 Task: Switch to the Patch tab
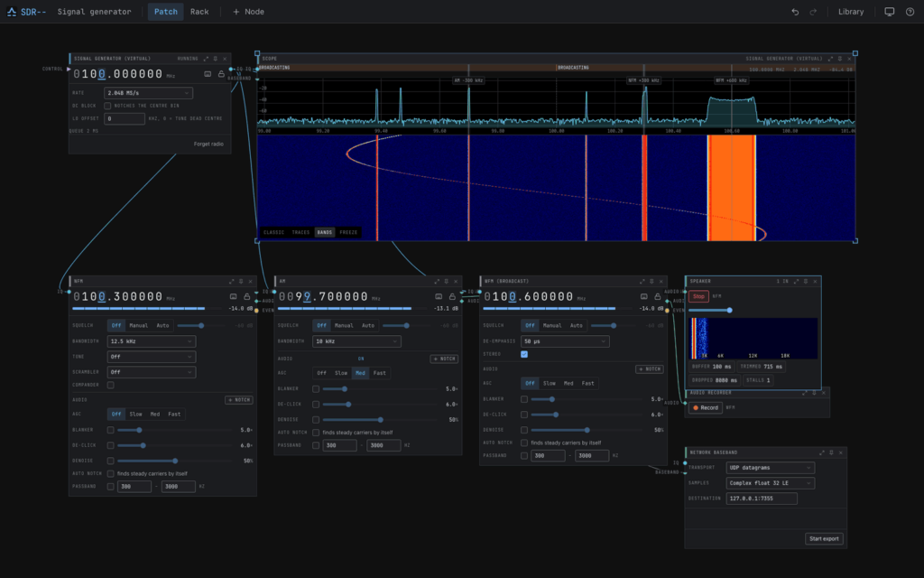[166, 12]
